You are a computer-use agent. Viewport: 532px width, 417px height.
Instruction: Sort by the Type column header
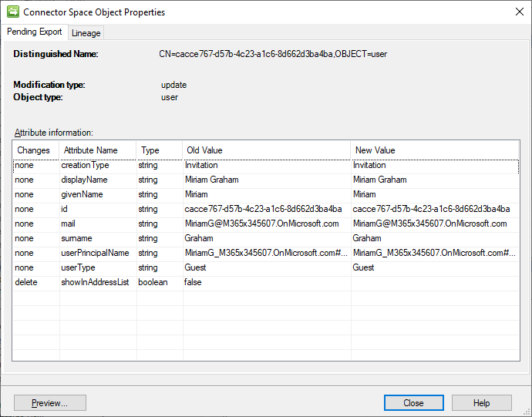pos(160,150)
